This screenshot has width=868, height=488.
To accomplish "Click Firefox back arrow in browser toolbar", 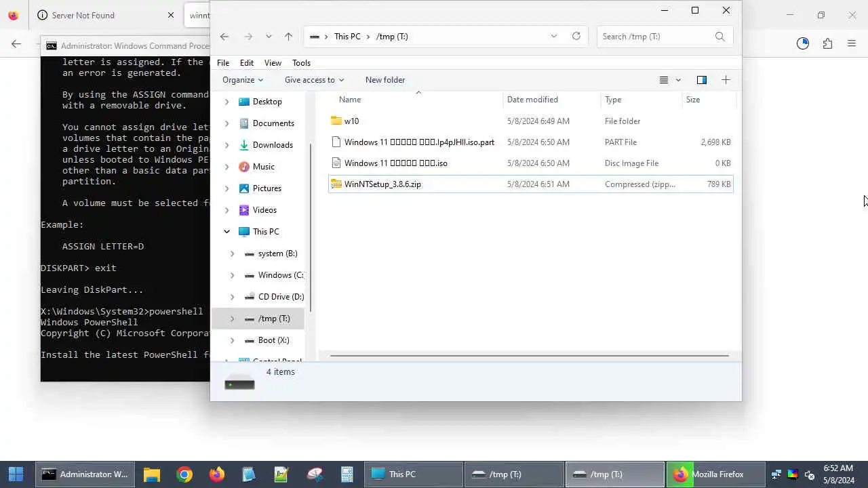I will tap(16, 44).
